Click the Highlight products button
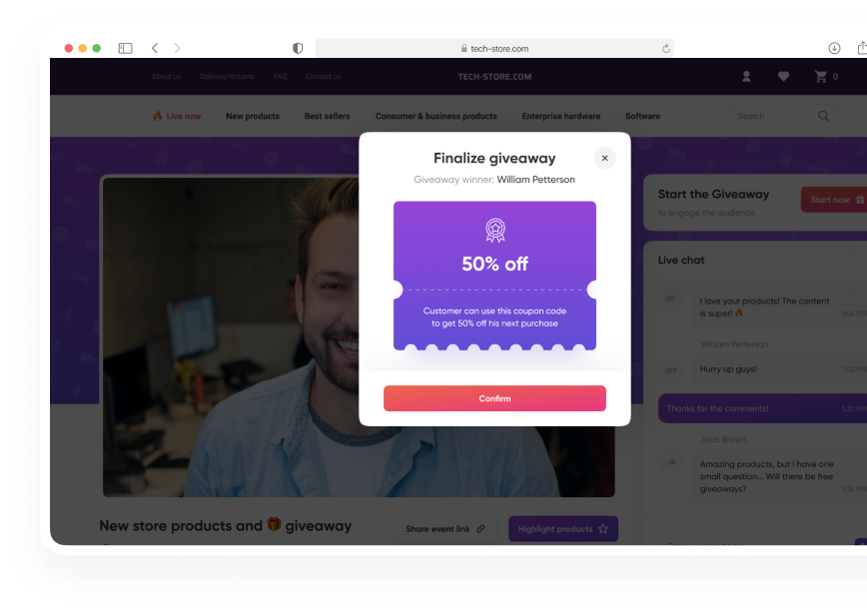This screenshot has height=616, width=867. [x=563, y=529]
